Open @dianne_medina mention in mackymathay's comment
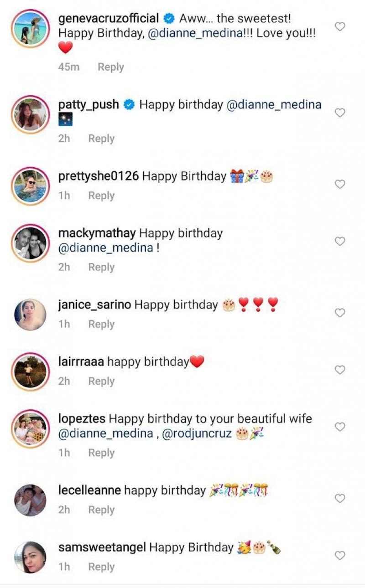Viewport: 365px width, 588px height. [x=106, y=248]
